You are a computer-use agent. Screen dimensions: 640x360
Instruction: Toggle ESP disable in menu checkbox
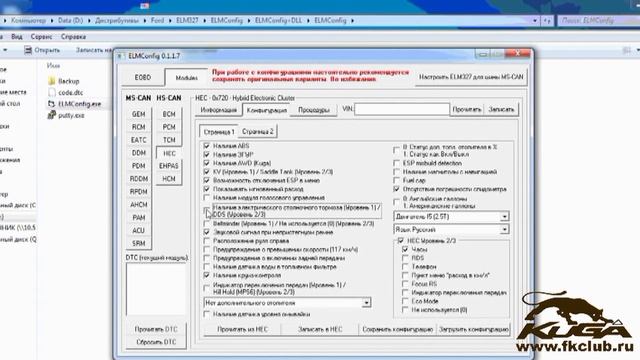pyautogui.click(x=207, y=180)
